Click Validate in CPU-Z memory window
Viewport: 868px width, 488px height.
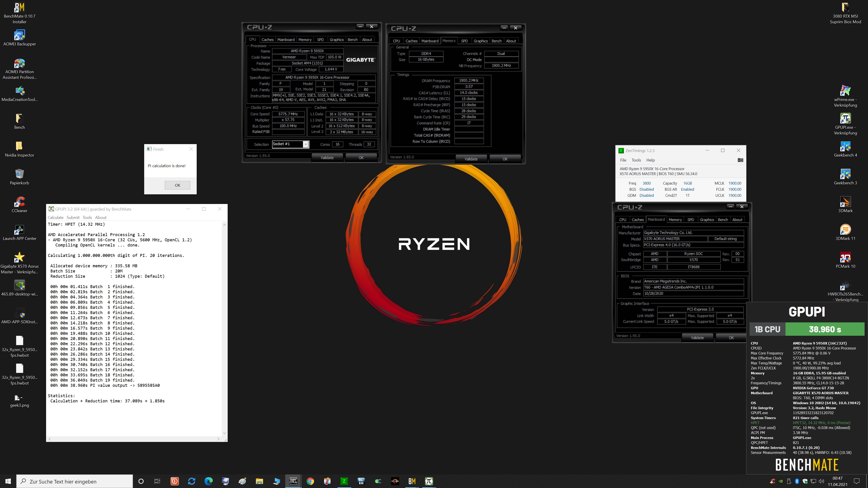coord(471,159)
